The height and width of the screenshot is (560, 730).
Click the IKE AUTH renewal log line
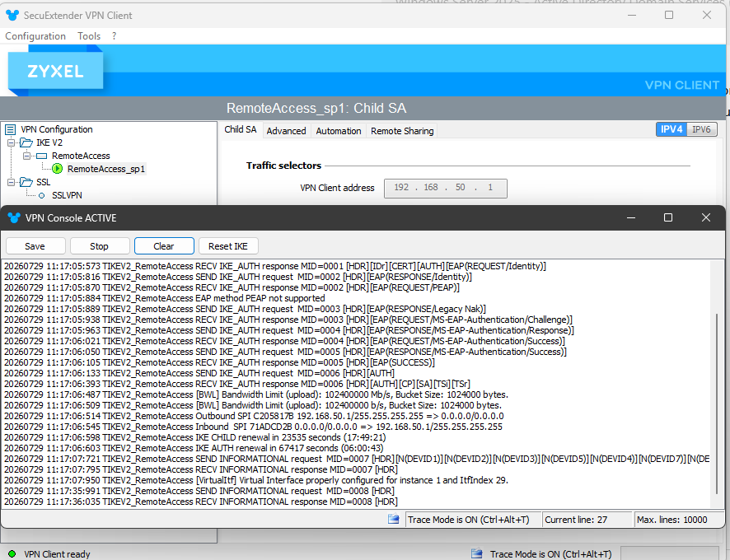pyautogui.click(x=194, y=448)
